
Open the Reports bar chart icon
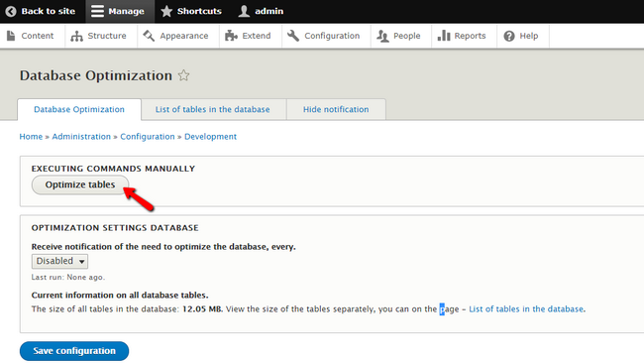444,36
